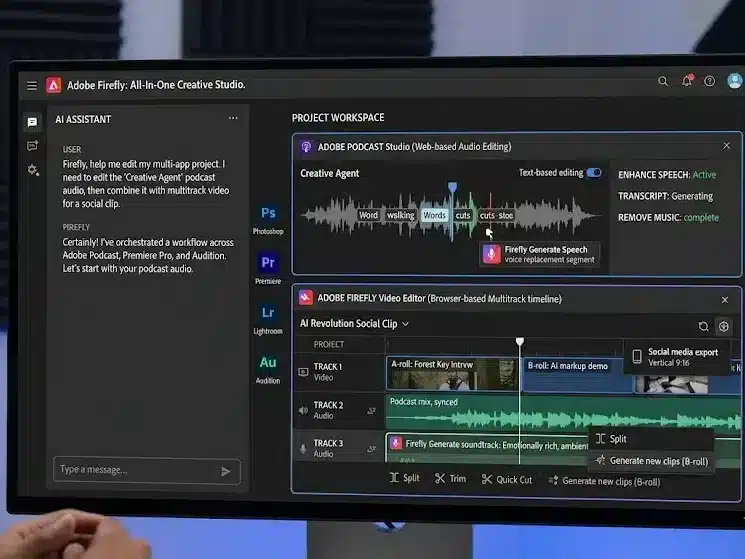Open the help question mark icon

coord(709,81)
